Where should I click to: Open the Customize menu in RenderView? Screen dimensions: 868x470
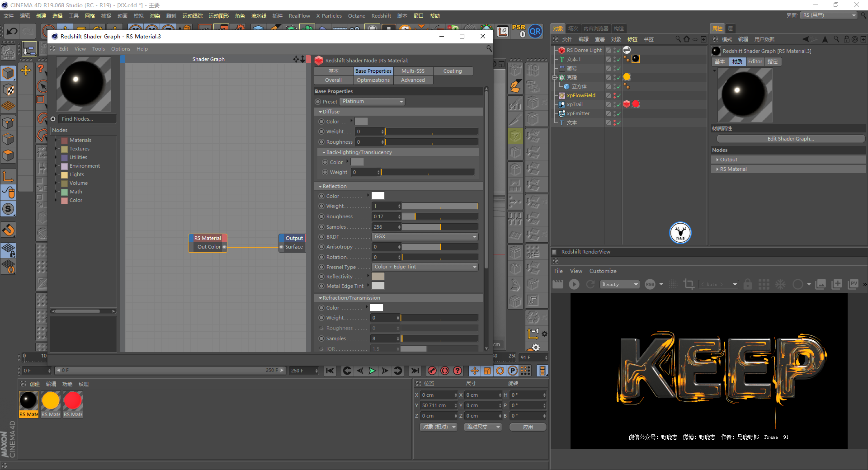(x=603, y=271)
